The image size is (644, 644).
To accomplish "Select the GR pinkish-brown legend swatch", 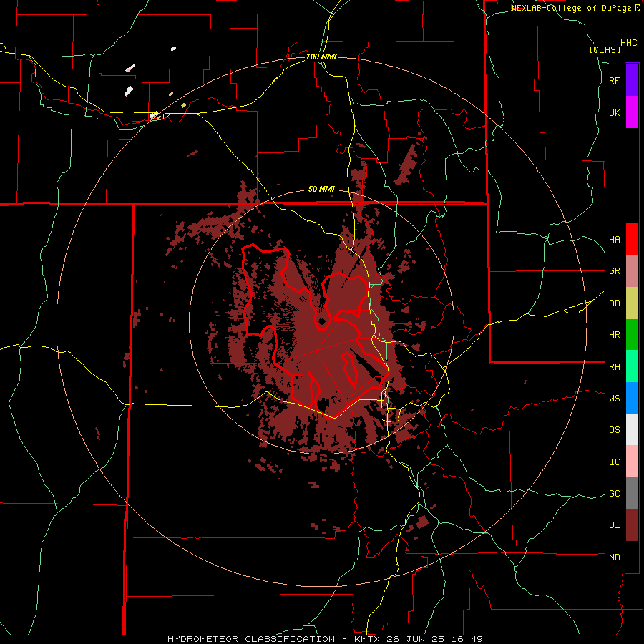I will (632, 271).
